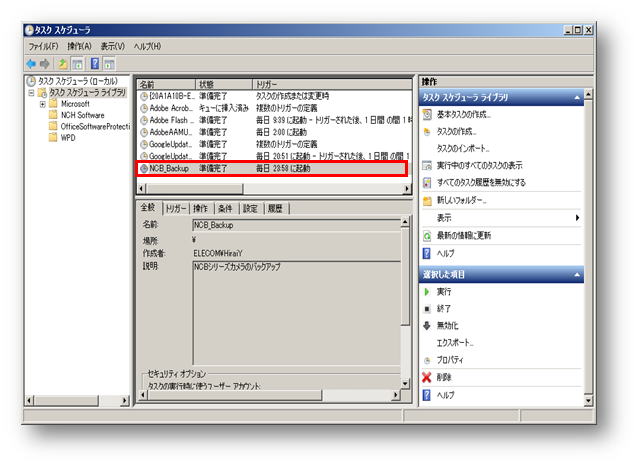Click エクスポート action link
The height and width of the screenshot is (467, 639).
455,343
